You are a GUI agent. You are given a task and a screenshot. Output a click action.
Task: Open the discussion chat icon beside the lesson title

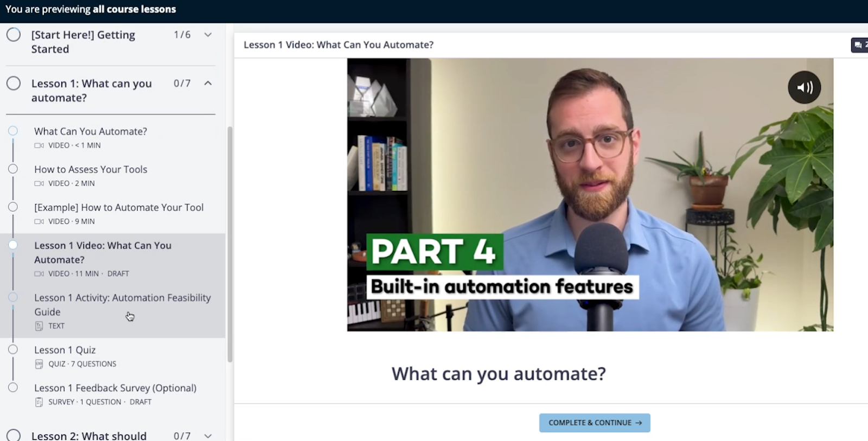(859, 45)
